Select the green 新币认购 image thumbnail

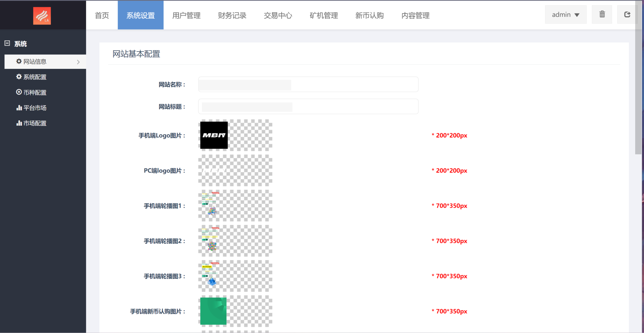pyautogui.click(x=214, y=311)
